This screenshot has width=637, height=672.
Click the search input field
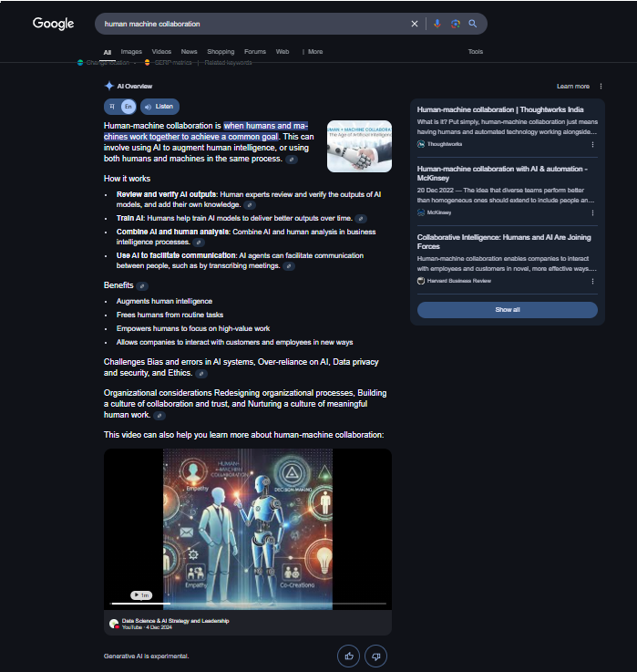coord(252,24)
